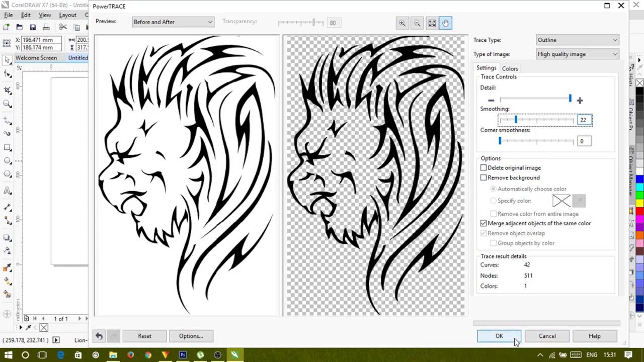Click the Zoom In icon in PowerTRACE preview

402,23
